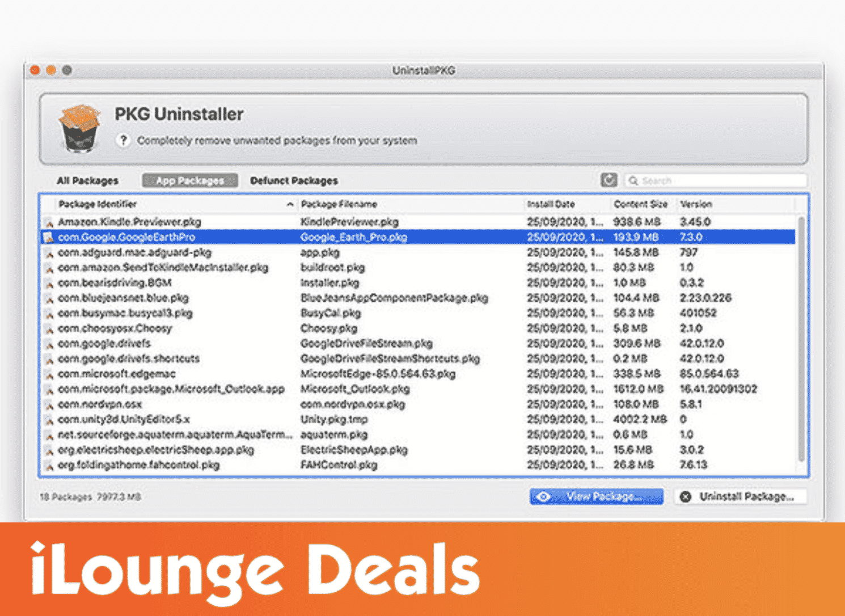Switch to the All Packages tab
845x616 pixels.
tap(87, 181)
